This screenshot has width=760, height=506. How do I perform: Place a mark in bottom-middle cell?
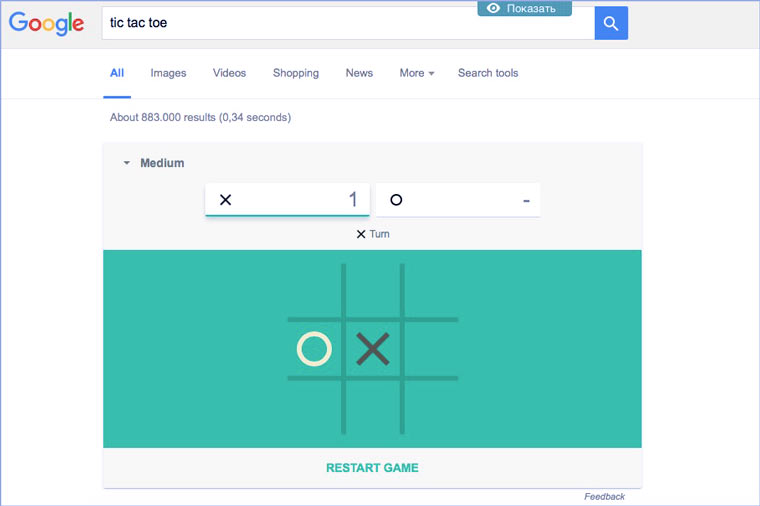click(373, 407)
